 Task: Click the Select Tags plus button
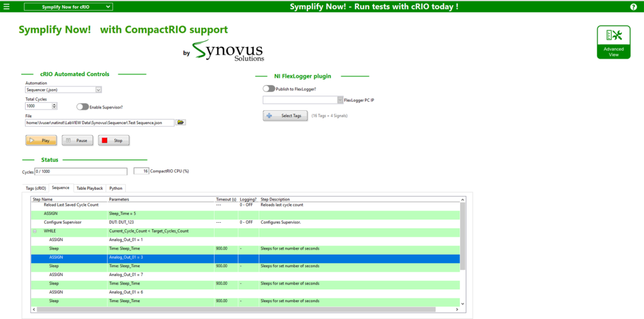click(x=285, y=116)
